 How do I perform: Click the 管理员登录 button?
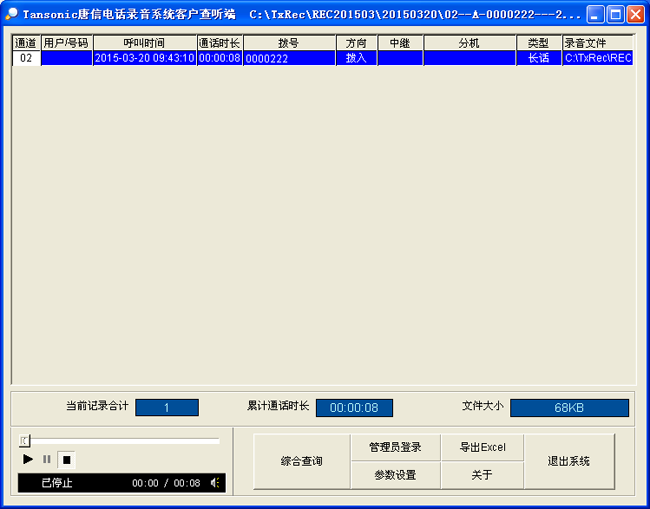395,447
